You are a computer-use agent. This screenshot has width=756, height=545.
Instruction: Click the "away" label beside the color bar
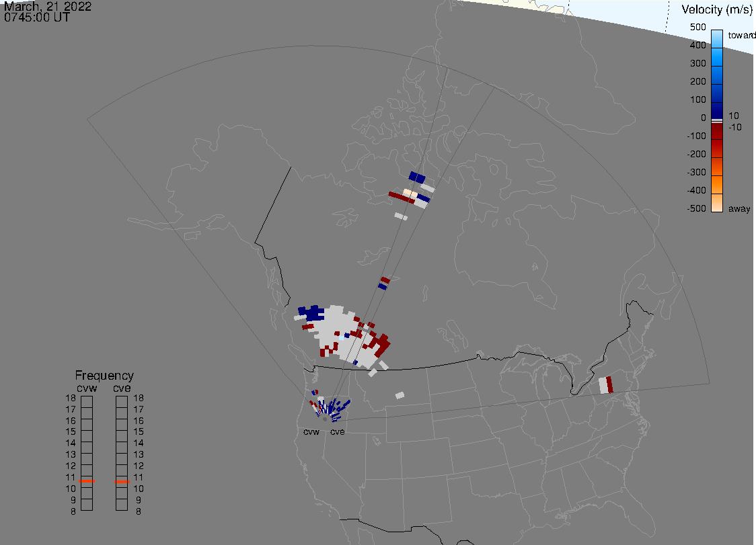tap(740, 209)
